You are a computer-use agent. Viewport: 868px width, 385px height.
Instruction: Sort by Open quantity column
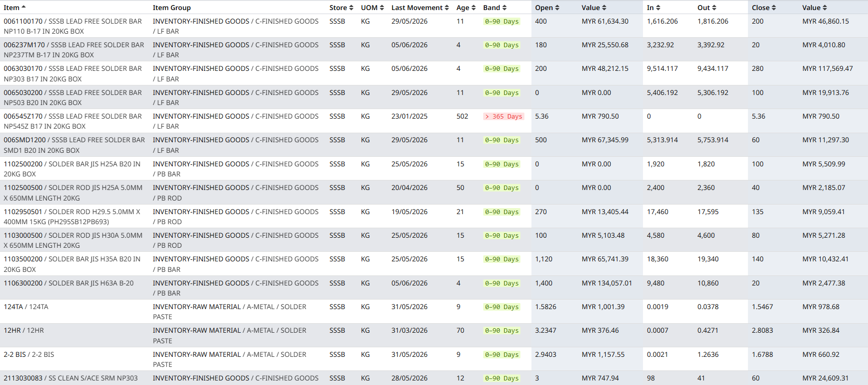547,8
